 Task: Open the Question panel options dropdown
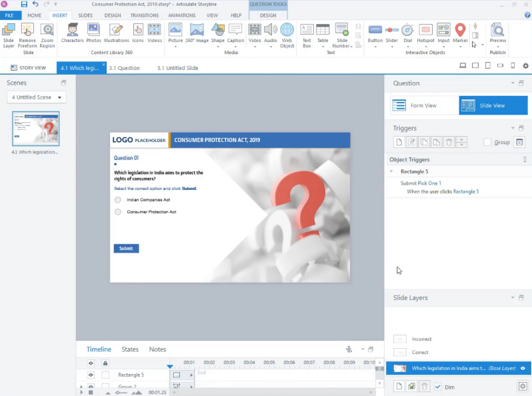pos(513,83)
